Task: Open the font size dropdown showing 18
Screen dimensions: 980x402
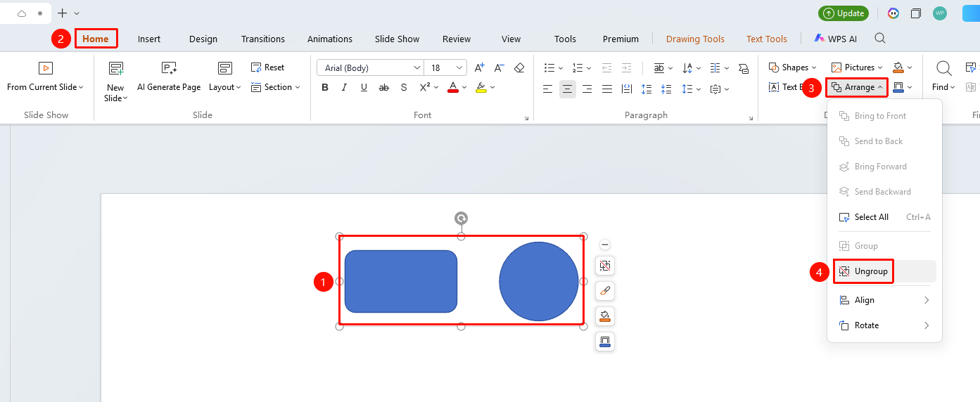Action: click(460, 67)
